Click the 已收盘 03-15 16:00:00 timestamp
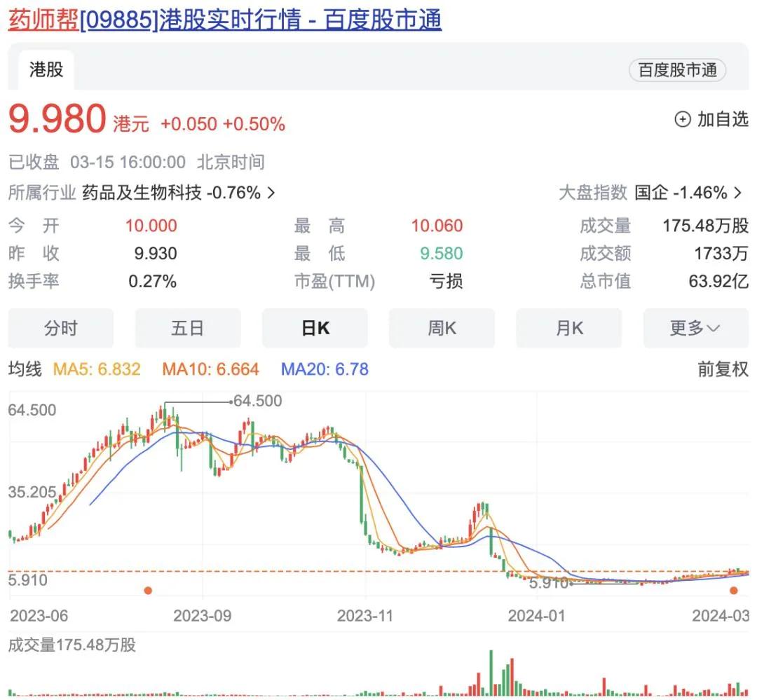Viewport: 757px width, 700px height. pos(137,162)
